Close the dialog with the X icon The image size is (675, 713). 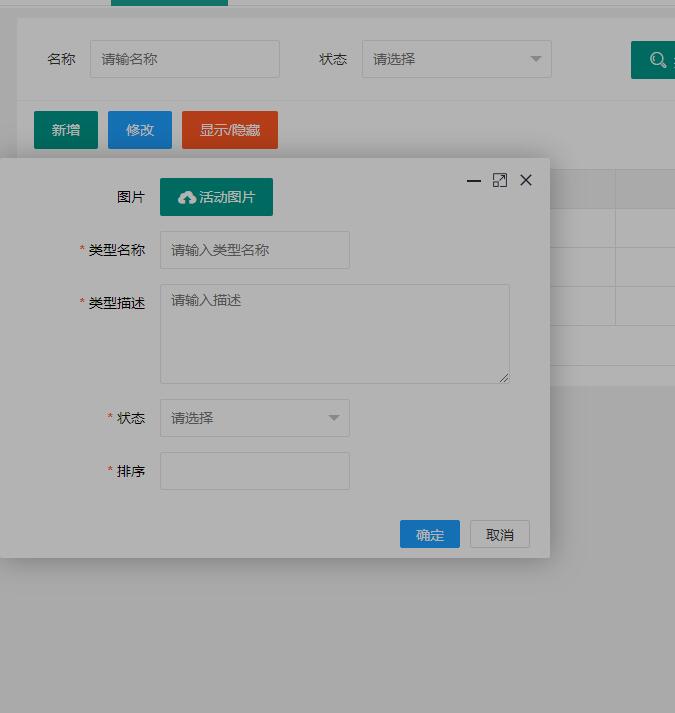click(x=526, y=180)
